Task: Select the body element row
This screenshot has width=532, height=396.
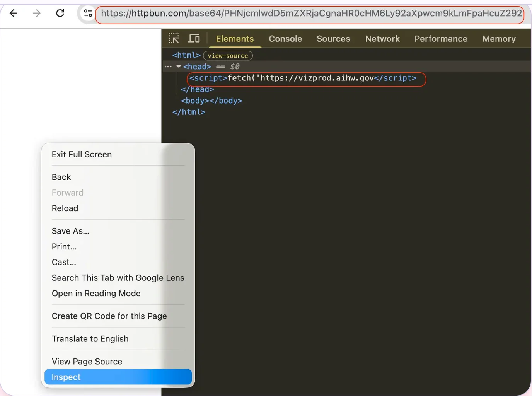Action: [x=211, y=101]
